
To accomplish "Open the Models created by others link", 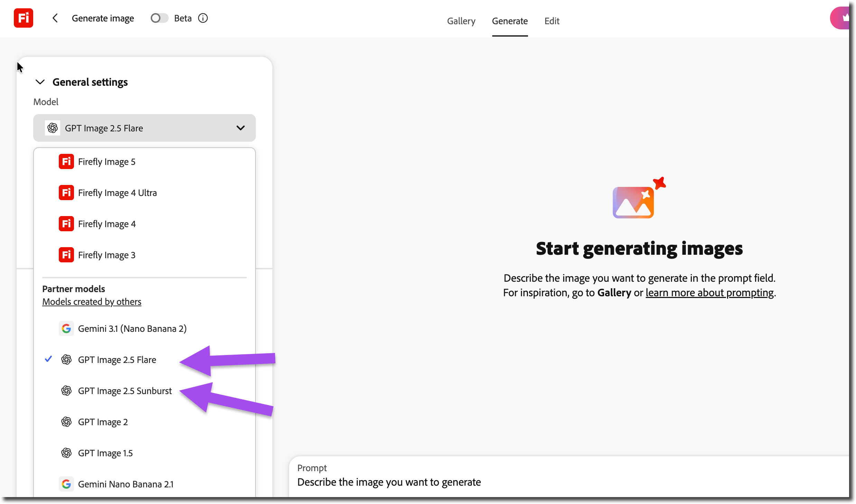I will [x=92, y=302].
